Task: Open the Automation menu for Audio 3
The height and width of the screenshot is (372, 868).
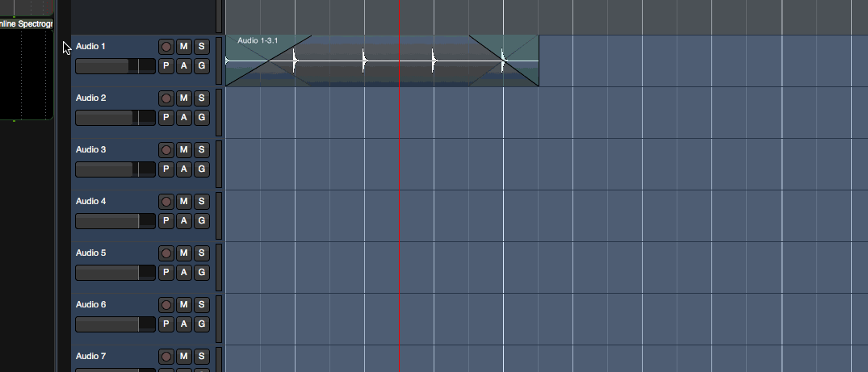Action: (x=184, y=169)
